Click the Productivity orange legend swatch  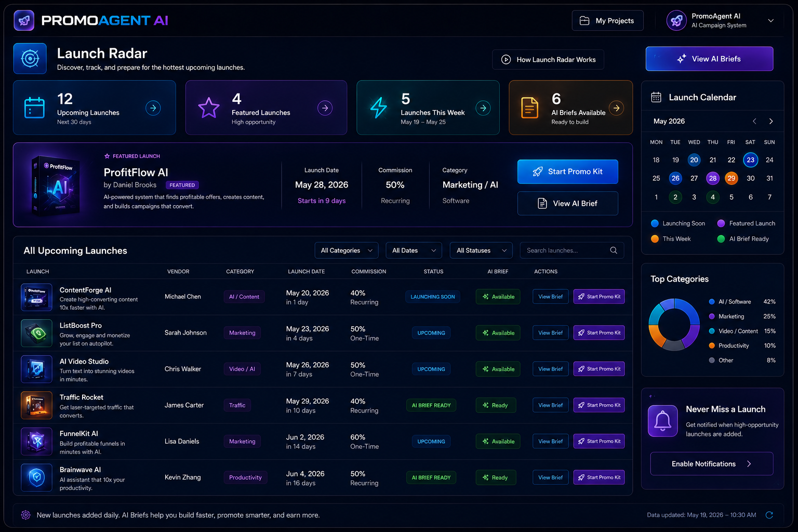tap(712, 345)
